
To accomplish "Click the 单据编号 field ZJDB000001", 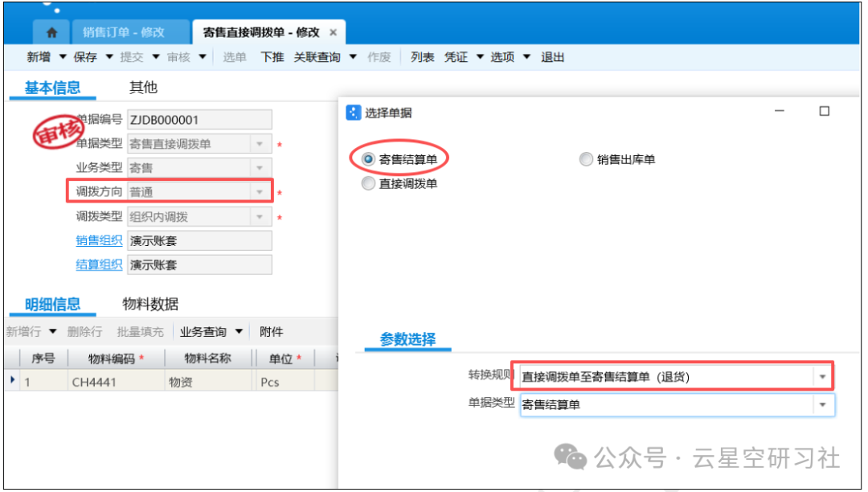I will coord(199,120).
